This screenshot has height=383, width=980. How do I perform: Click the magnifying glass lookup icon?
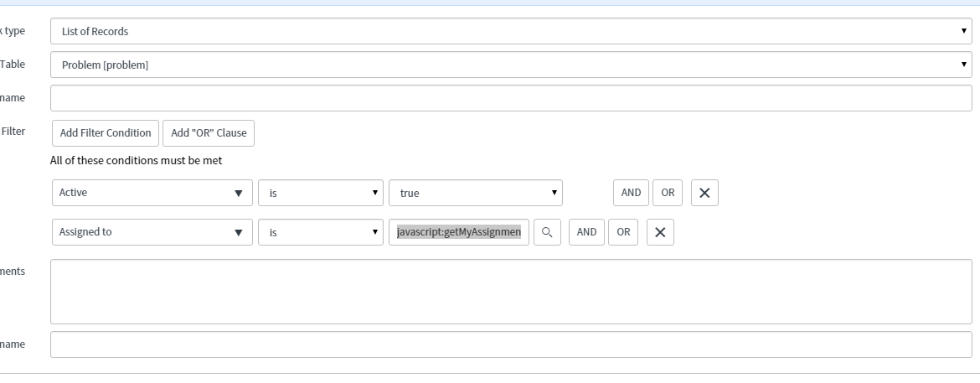tap(547, 232)
